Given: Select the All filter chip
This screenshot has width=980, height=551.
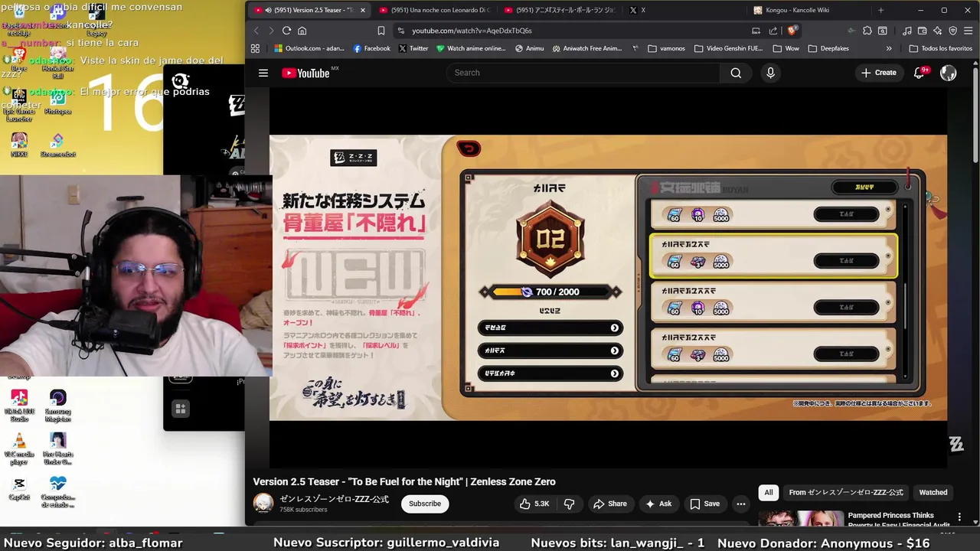Looking at the screenshot, I should 768,492.
